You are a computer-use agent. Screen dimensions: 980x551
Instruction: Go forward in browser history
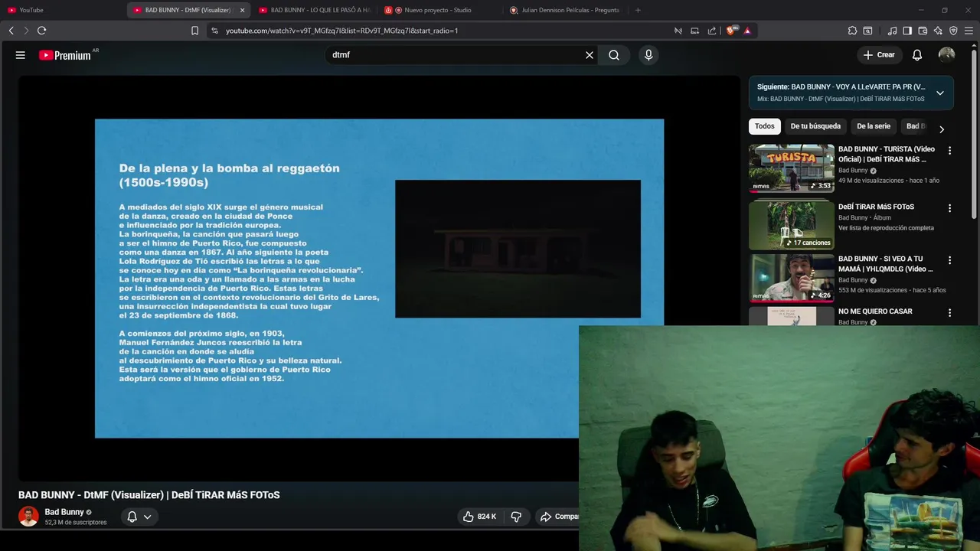tap(26, 31)
